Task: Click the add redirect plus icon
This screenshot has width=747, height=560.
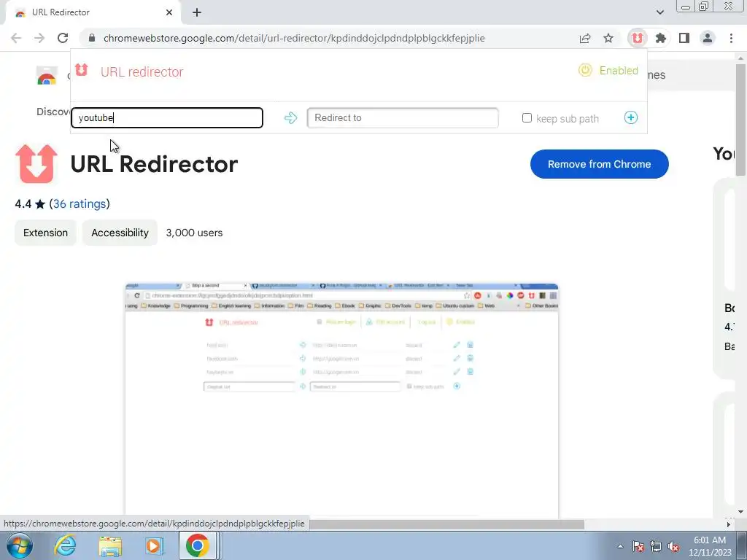Action: (x=631, y=117)
